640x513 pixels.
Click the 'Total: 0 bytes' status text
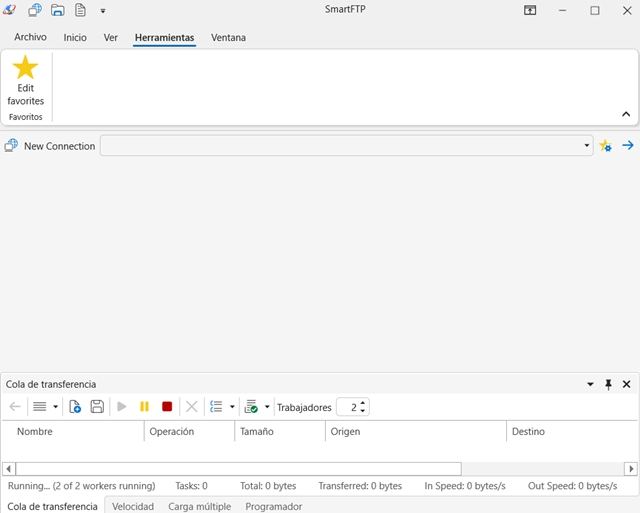point(268,486)
